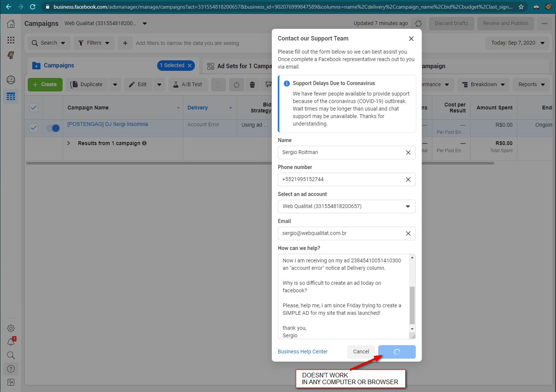The image size is (556, 392).
Task: Open the Business Help Center link
Action: click(x=303, y=352)
